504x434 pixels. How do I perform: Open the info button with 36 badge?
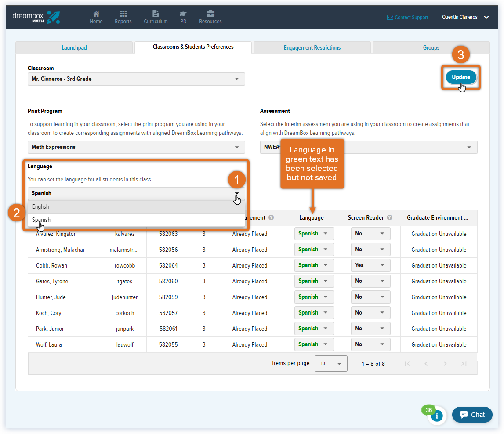pyautogui.click(x=437, y=416)
